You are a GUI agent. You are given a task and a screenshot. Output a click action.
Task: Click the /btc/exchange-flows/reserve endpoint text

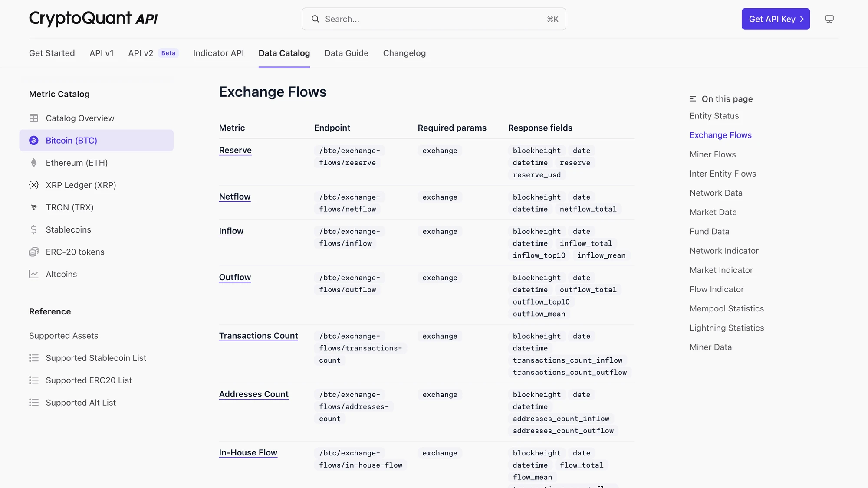(349, 157)
